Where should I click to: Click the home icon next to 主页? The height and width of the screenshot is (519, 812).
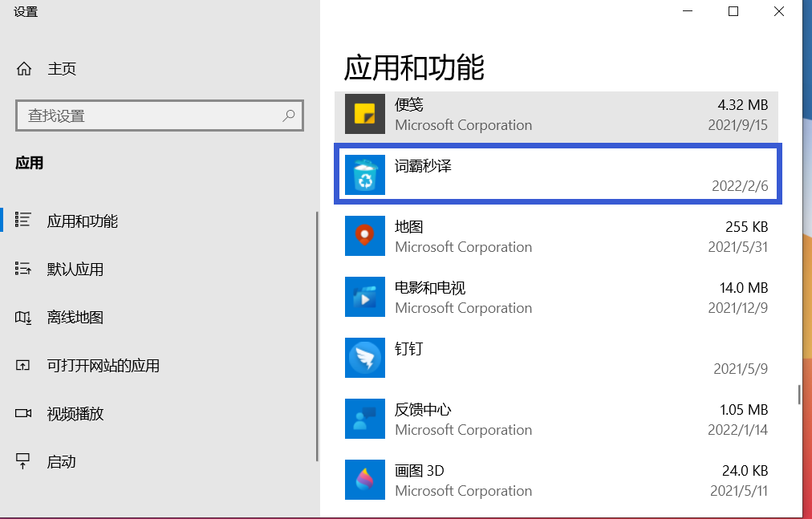(24, 68)
